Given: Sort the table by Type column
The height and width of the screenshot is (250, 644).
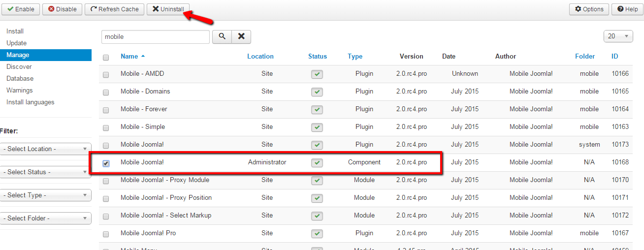Looking at the screenshot, I should (355, 56).
